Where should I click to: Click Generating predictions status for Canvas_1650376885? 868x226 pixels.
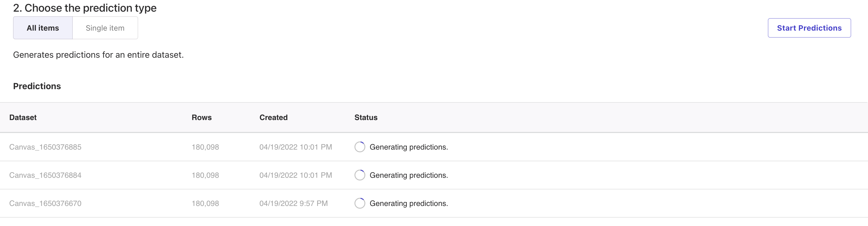click(x=408, y=147)
